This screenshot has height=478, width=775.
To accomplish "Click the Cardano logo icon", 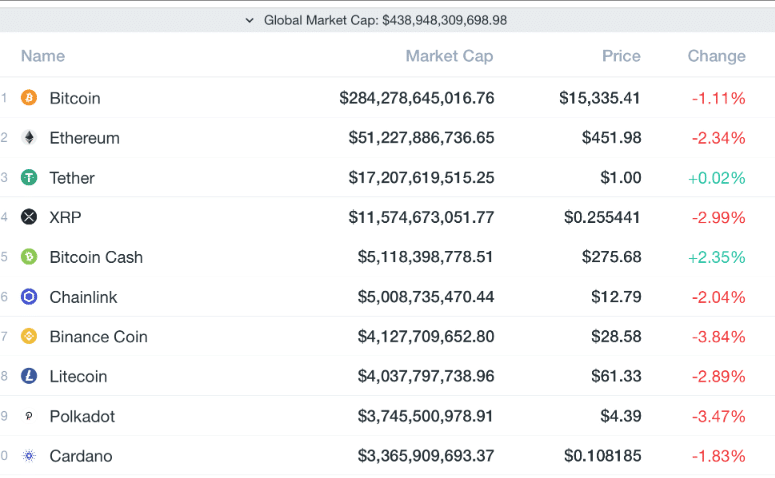I will click(x=29, y=456).
